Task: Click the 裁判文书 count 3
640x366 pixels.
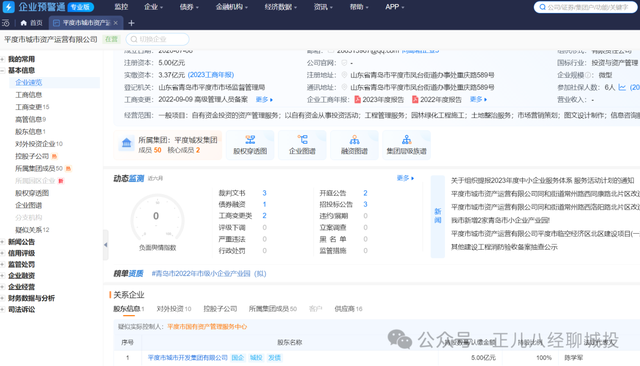Action: point(264,193)
